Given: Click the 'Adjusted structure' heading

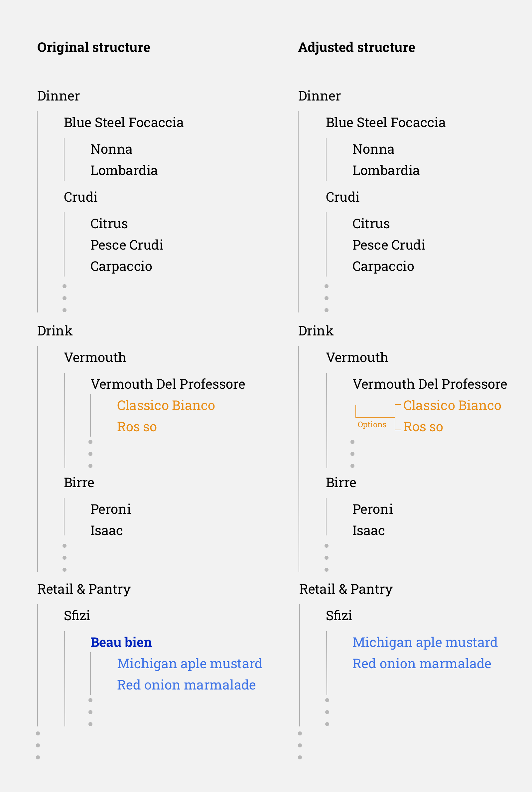Looking at the screenshot, I should click(x=356, y=47).
